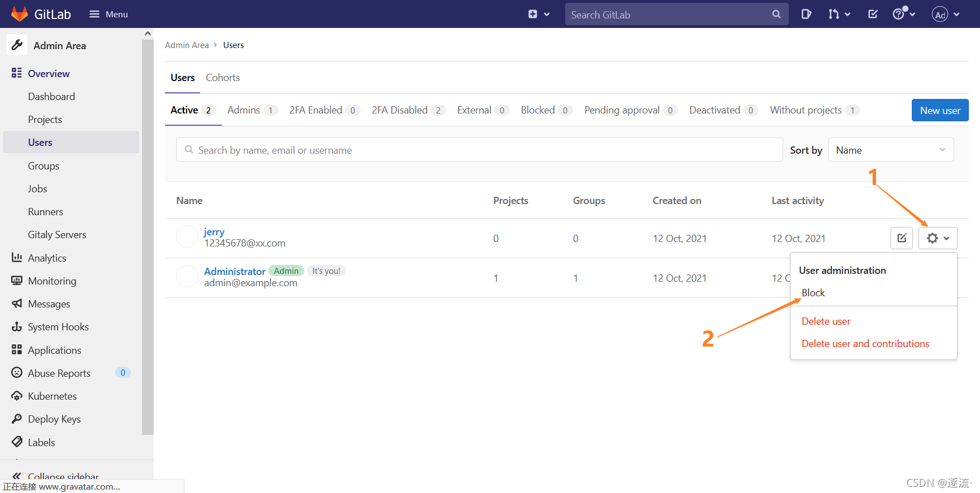The width and height of the screenshot is (980, 493).
Task: Click the New user button
Action: tap(940, 110)
